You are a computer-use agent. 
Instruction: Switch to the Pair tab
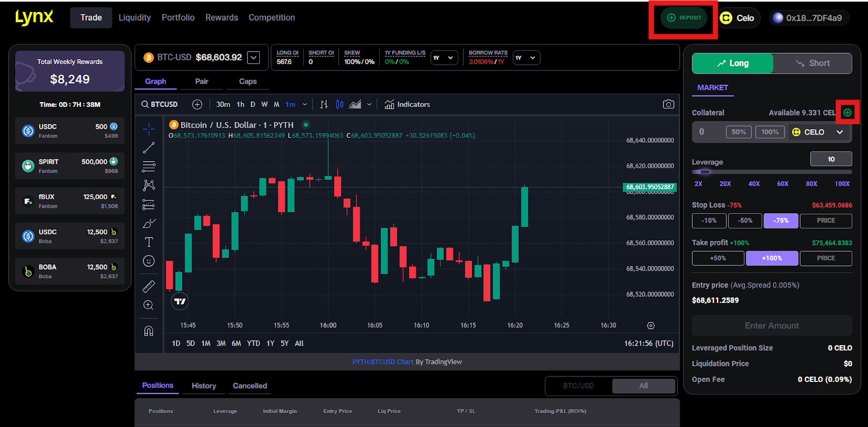point(202,81)
